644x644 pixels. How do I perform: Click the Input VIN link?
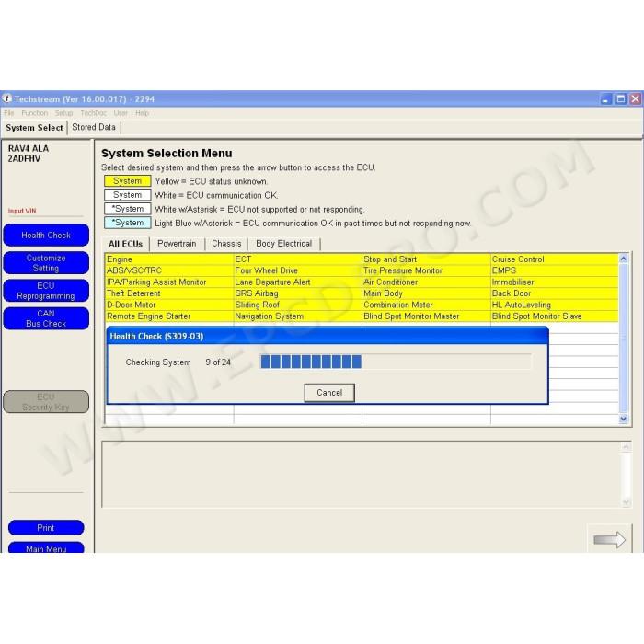click(x=22, y=211)
